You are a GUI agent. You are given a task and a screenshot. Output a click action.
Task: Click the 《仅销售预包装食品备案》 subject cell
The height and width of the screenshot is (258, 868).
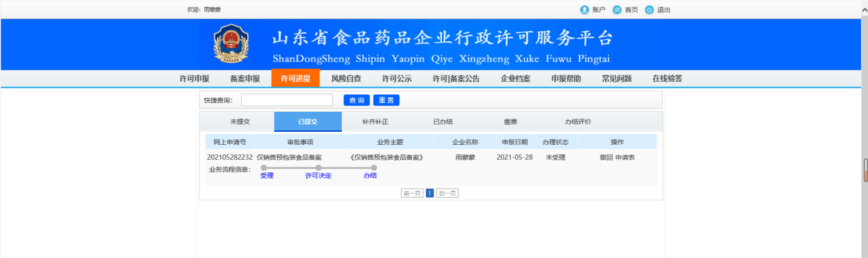387,157
